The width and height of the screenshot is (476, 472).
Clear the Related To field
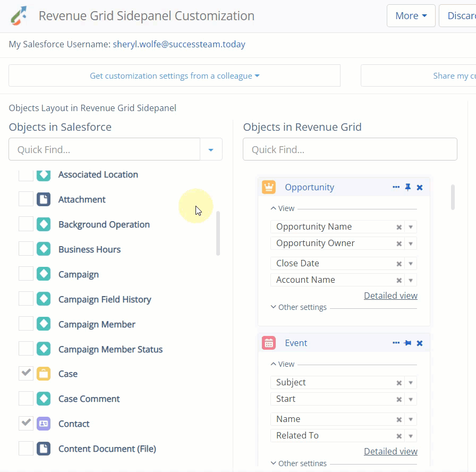coord(399,436)
